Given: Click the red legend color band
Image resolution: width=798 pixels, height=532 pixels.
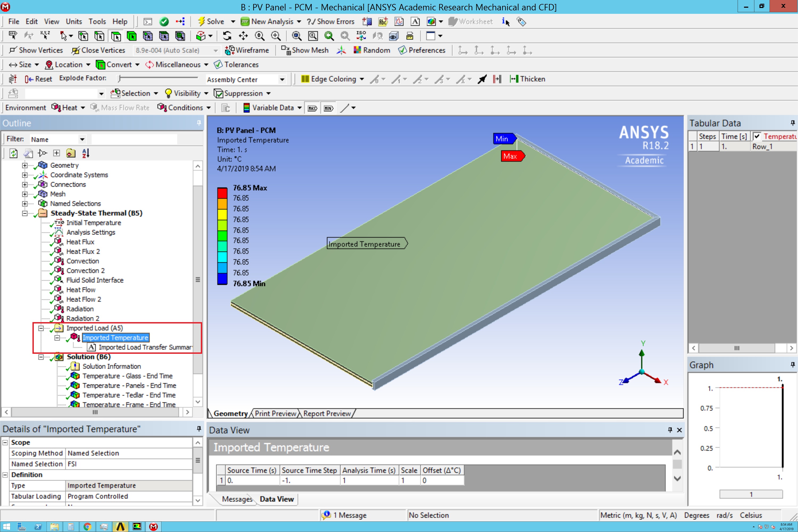Looking at the screenshot, I should 222,193.
